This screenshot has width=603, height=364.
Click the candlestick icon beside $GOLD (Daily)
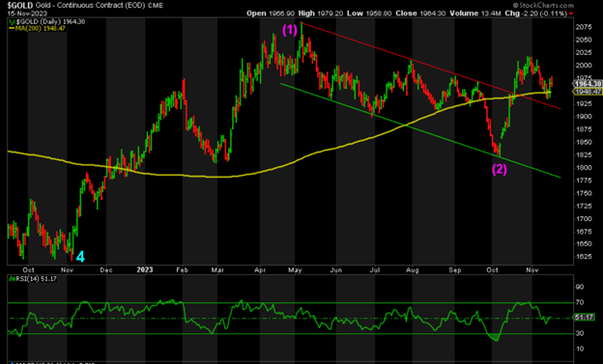tap(11, 21)
